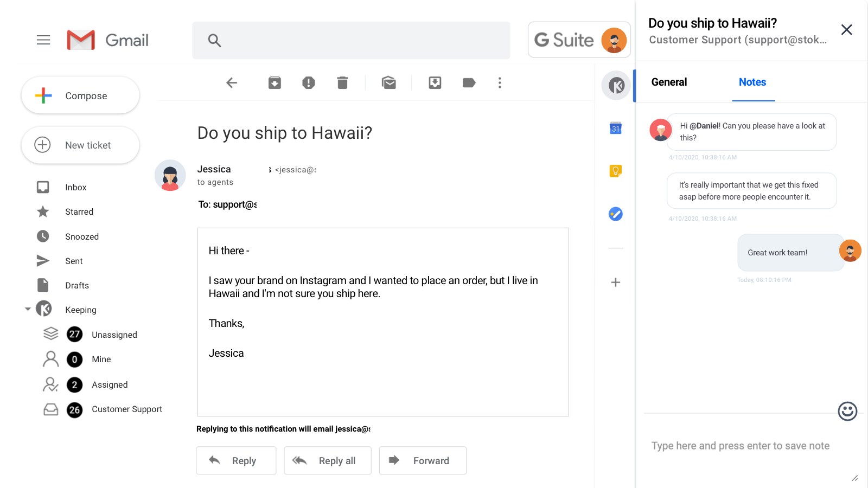Viewport: 868px width, 488px height.
Task: Open the more options overflow menu
Action: [499, 82]
